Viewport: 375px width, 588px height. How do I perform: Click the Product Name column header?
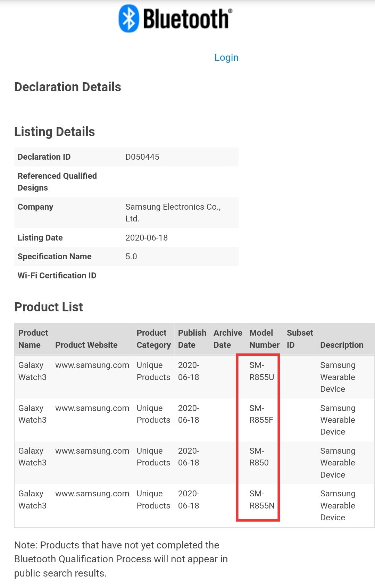[x=33, y=339]
